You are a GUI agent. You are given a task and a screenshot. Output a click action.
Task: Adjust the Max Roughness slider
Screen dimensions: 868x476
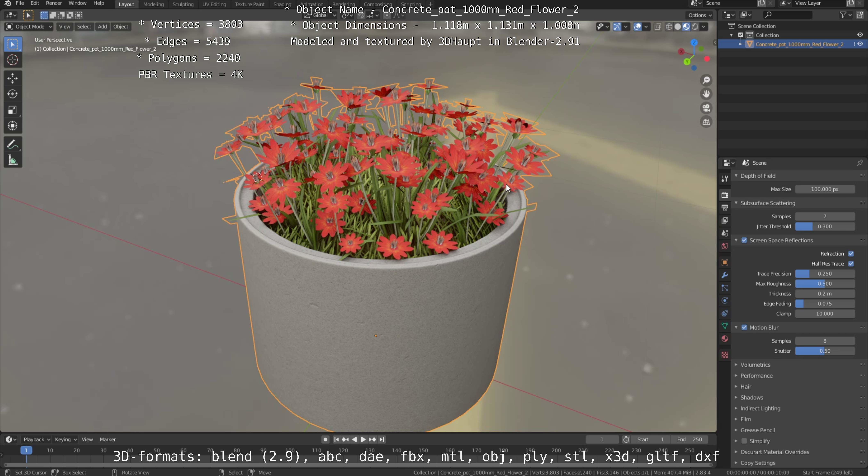point(825,284)
